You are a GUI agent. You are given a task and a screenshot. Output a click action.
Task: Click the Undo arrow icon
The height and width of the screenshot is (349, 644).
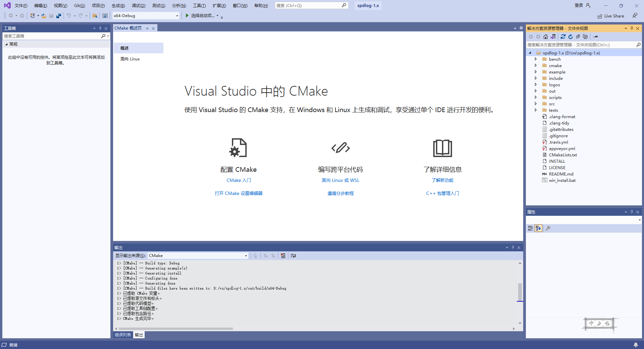(69, 16)
